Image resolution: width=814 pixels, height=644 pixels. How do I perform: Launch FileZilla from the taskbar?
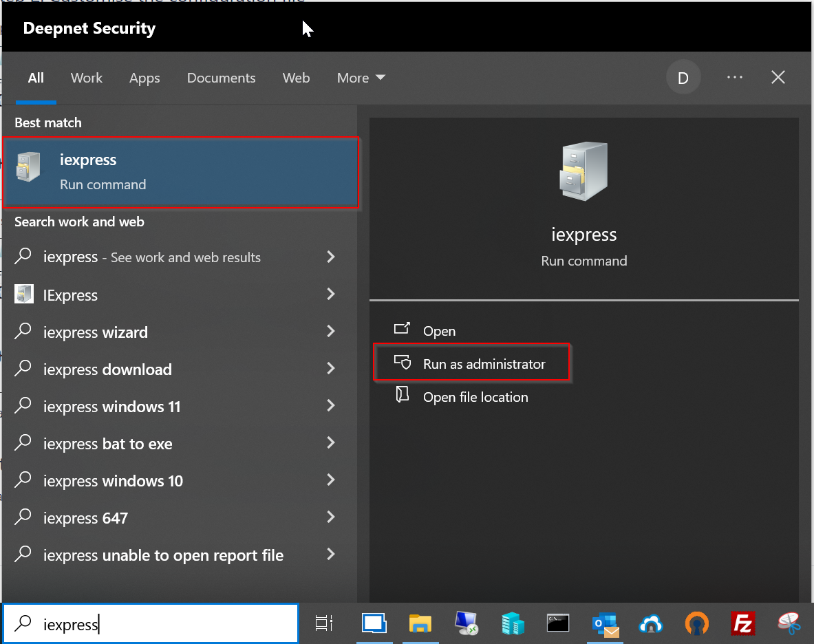click(x=742, y=623)
